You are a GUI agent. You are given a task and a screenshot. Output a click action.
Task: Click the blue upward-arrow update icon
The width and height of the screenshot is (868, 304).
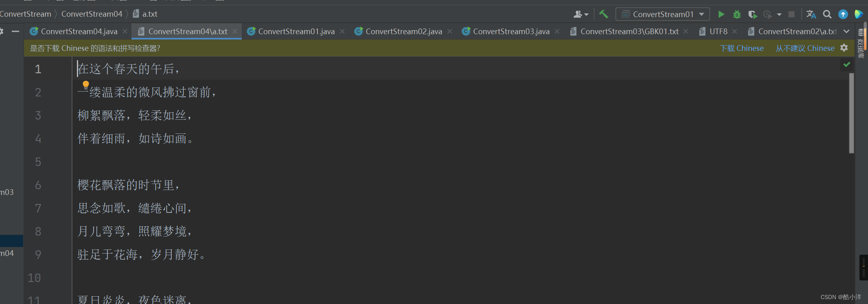point(843,14)
